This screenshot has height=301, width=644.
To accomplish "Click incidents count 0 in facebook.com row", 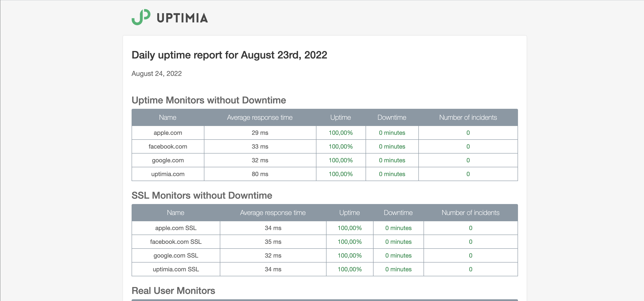I will [x=468, y=146].
